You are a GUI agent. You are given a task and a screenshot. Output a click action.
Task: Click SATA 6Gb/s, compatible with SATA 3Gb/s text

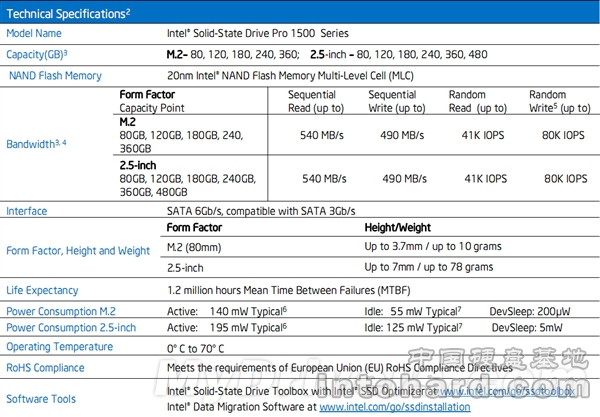coord(261,211)
